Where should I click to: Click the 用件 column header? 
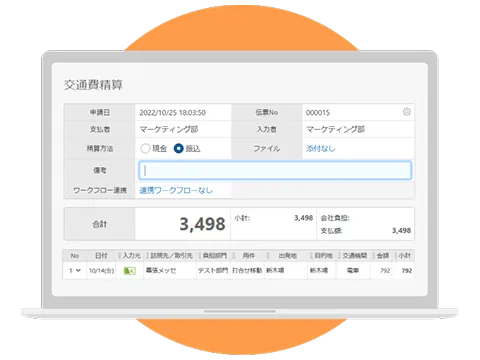248,256
